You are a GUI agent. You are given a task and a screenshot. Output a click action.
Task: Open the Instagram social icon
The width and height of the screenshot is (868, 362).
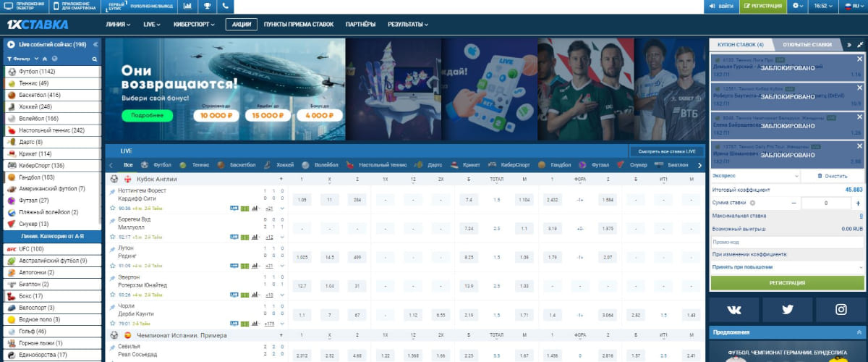click(x=841, y=309)
